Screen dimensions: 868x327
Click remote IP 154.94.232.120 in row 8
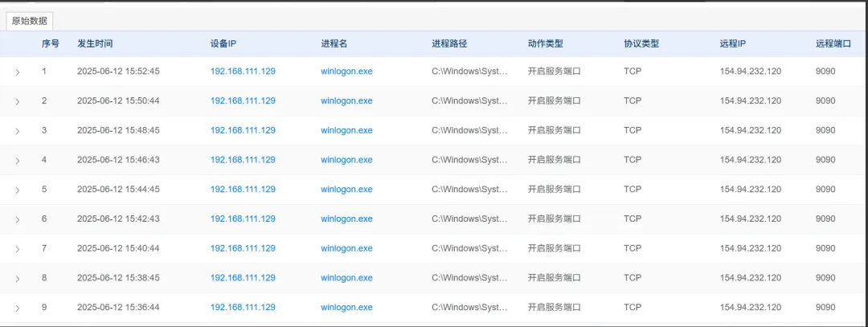point(751,278)
